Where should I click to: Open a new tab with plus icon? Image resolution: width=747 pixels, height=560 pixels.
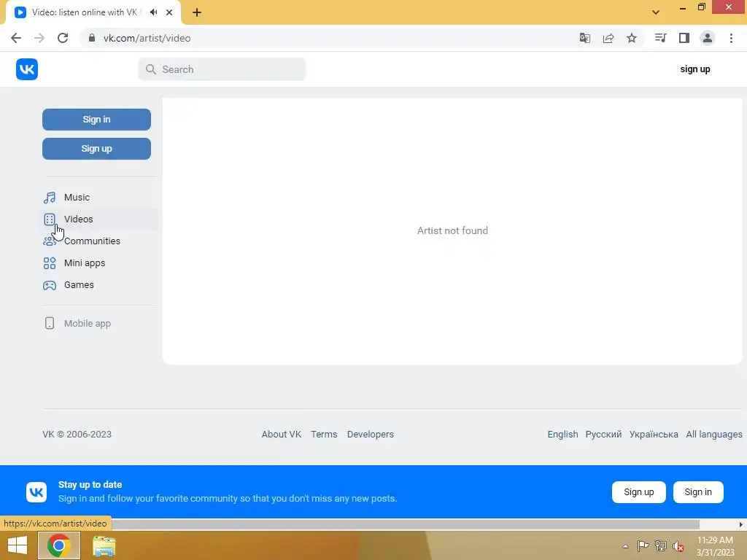click(197, 12)
